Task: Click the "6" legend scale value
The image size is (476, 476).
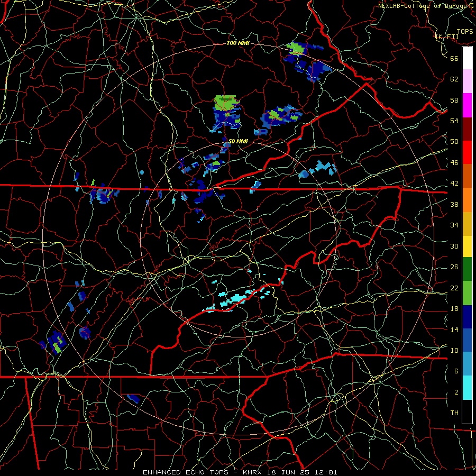Action: [x=456, y=371]
